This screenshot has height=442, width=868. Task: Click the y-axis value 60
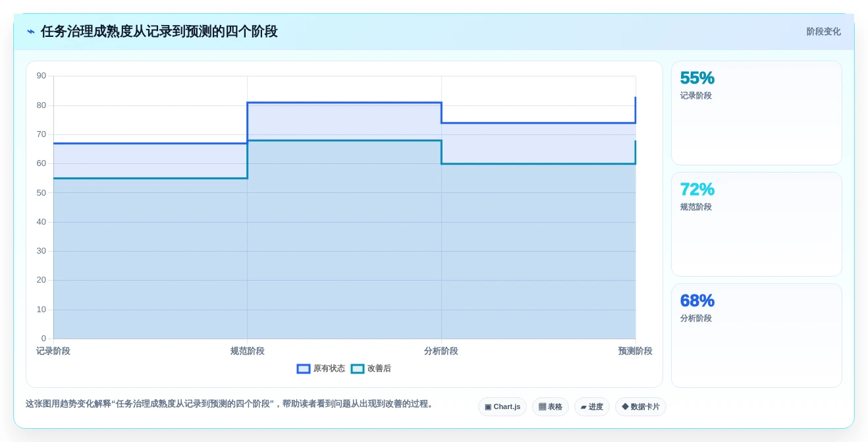pos(41,163)
